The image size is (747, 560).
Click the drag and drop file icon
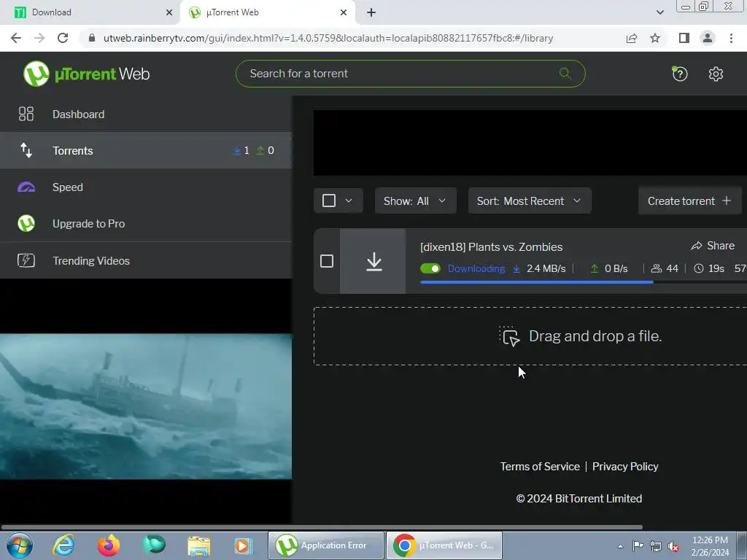tap(509, 336)
